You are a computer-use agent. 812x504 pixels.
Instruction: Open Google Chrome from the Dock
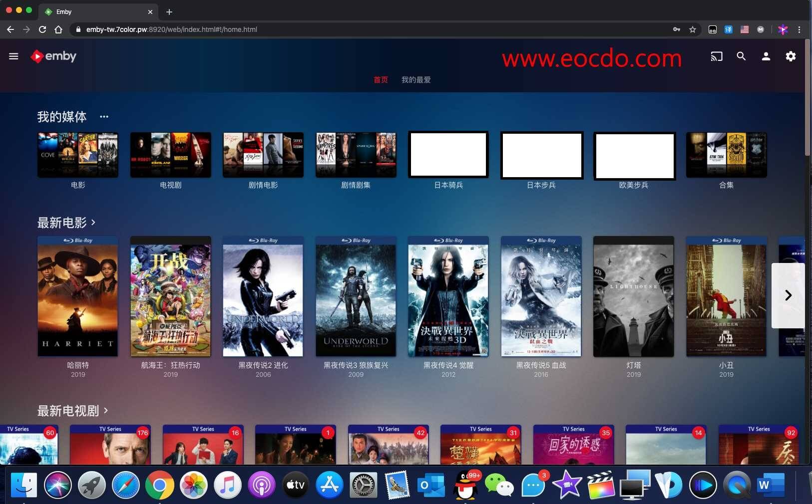(160, 485)
